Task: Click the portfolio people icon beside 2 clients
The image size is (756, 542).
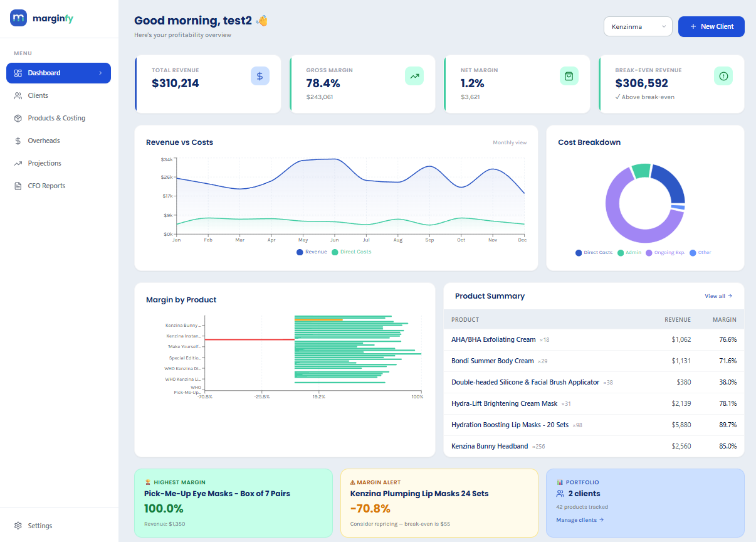Action: click(560, 494)
